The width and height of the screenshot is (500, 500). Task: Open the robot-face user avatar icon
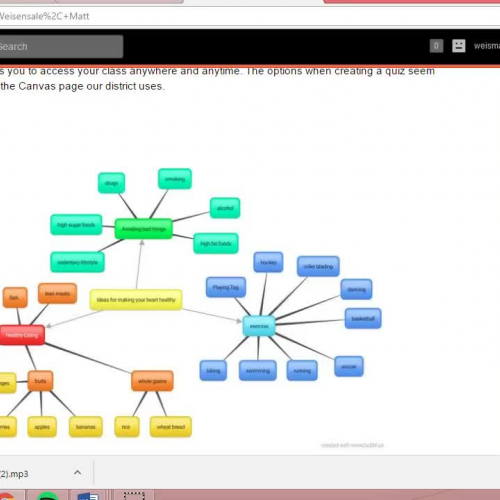[x=458, y=46]
